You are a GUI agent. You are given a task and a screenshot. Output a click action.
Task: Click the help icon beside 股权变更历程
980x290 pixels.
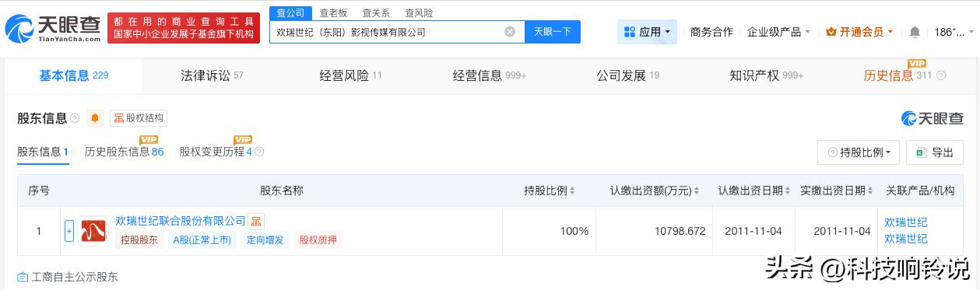click(x=259, y=152)
